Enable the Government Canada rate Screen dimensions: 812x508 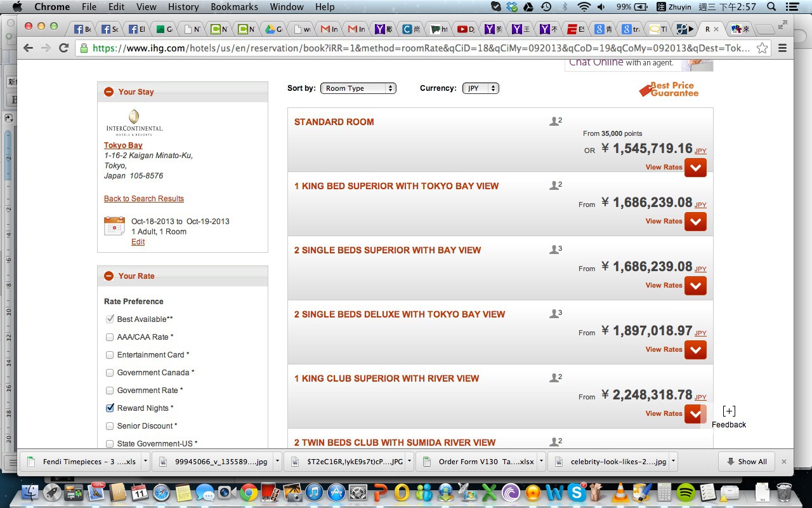(110, 373)
